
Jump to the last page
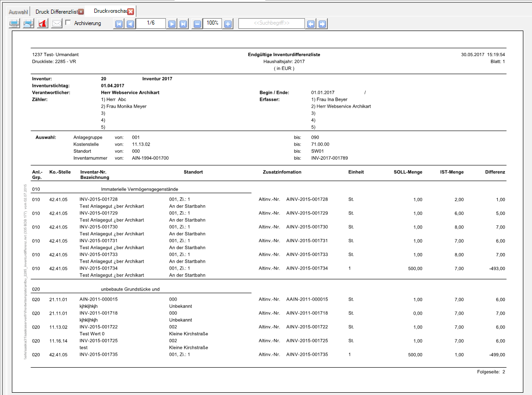[x=183, y=24]
